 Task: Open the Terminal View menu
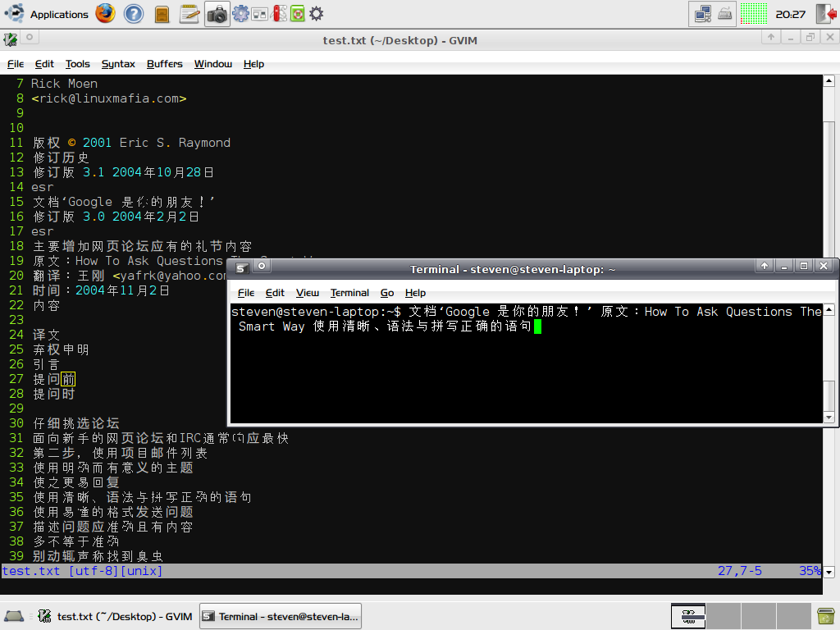click(308, 293)
